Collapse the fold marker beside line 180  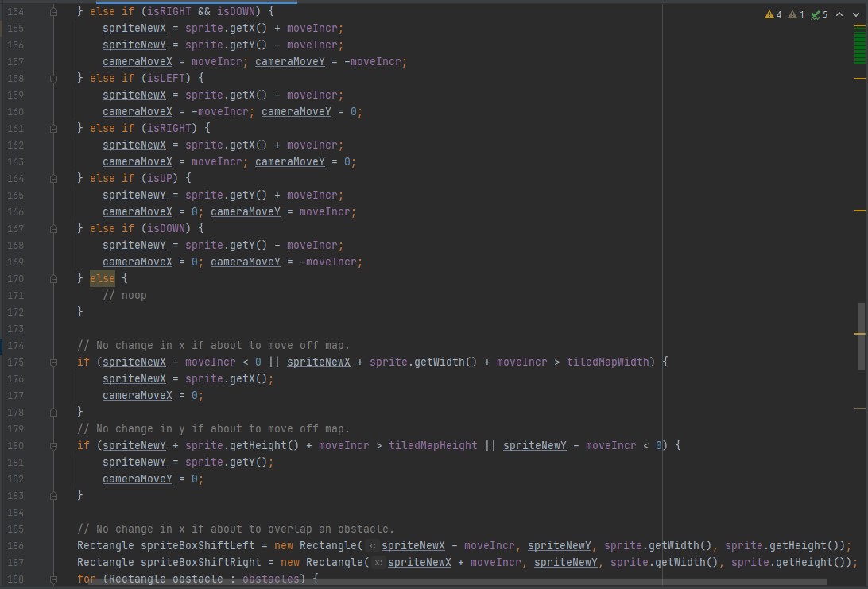pyautogui.click(x=53, y=445)
